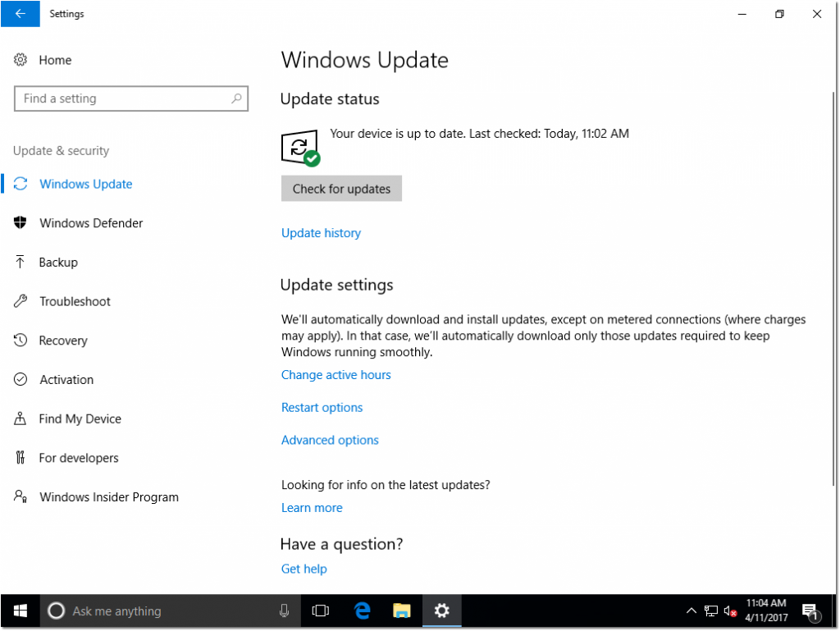Open the Troubleshoot section
The width and height of the screenshot is (840, 631).
[75, 301]
